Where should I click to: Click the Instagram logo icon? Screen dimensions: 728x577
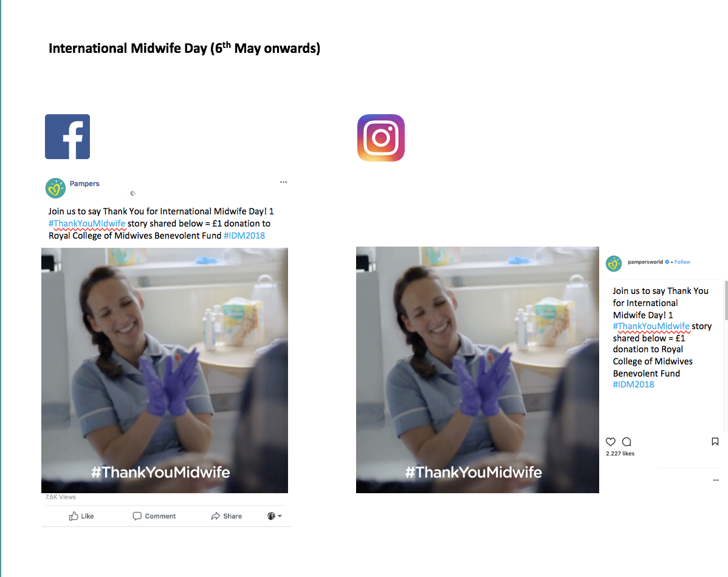381,138
